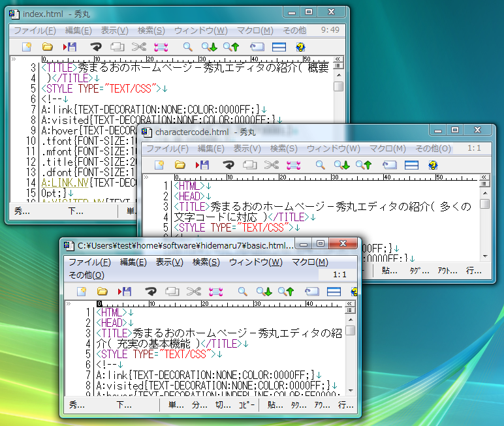Click magnifier Find icon in charactercode.html toolbar
504x426 pixels.
pos(321,165)
